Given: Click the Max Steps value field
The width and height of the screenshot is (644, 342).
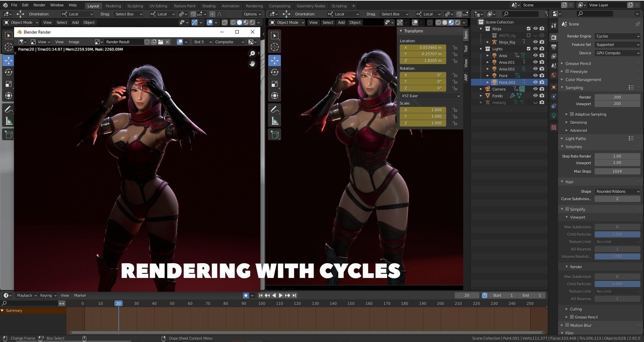Looking at the screenshot, I should 617,171.
